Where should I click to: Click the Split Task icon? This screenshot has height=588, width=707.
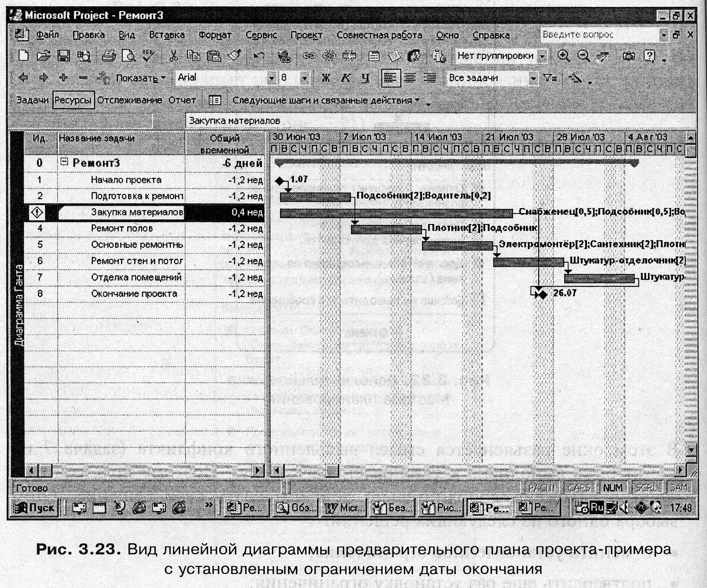[349, 56]
